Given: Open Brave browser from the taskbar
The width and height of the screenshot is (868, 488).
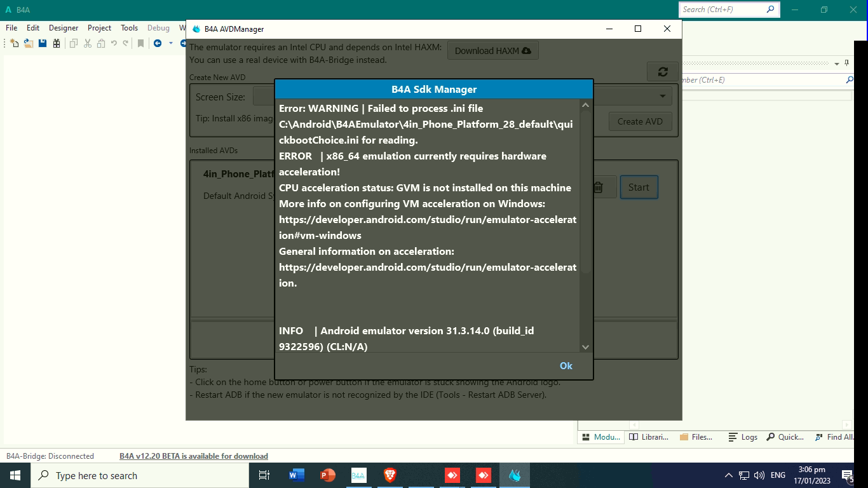Looking at the screenshot, I should point(390,475).
